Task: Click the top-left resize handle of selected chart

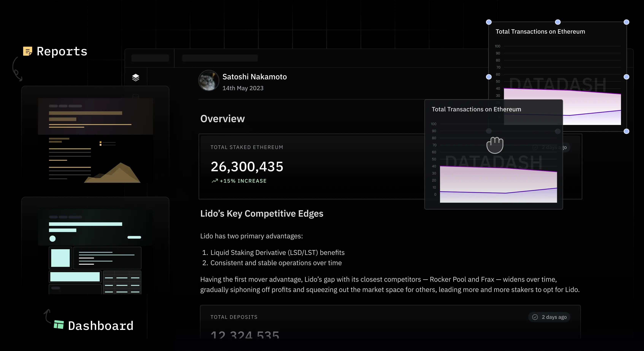Action: [x=489, y=22]
